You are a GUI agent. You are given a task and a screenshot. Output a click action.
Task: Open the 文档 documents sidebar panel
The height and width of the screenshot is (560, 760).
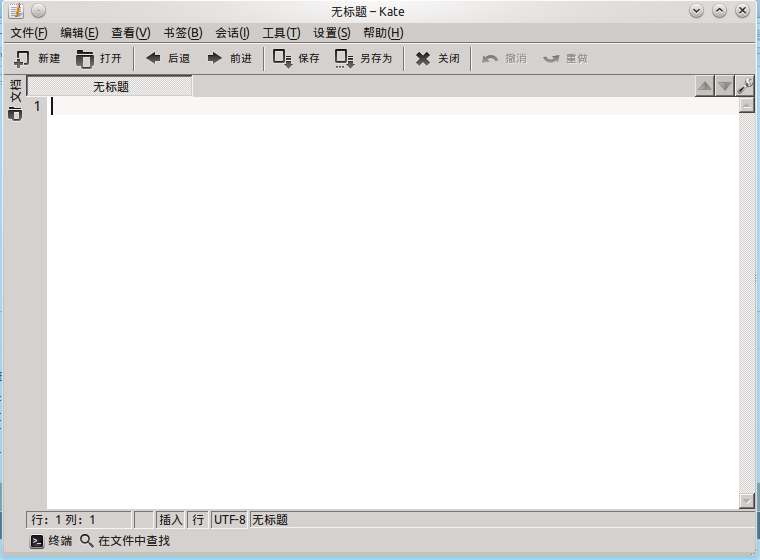tap(15, 100)
